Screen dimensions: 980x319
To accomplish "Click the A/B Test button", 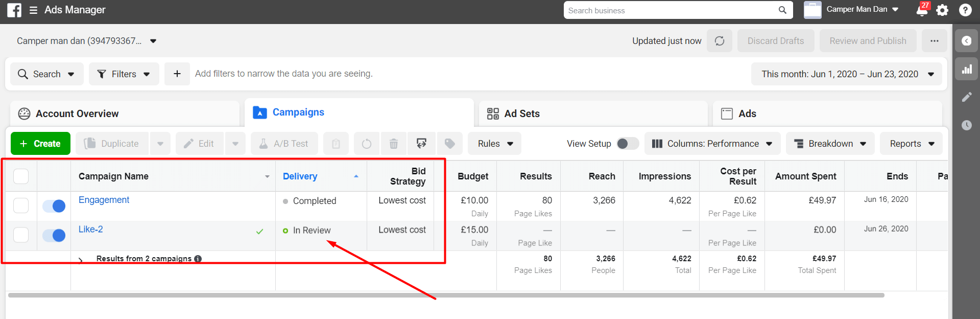I will point(284,144).
